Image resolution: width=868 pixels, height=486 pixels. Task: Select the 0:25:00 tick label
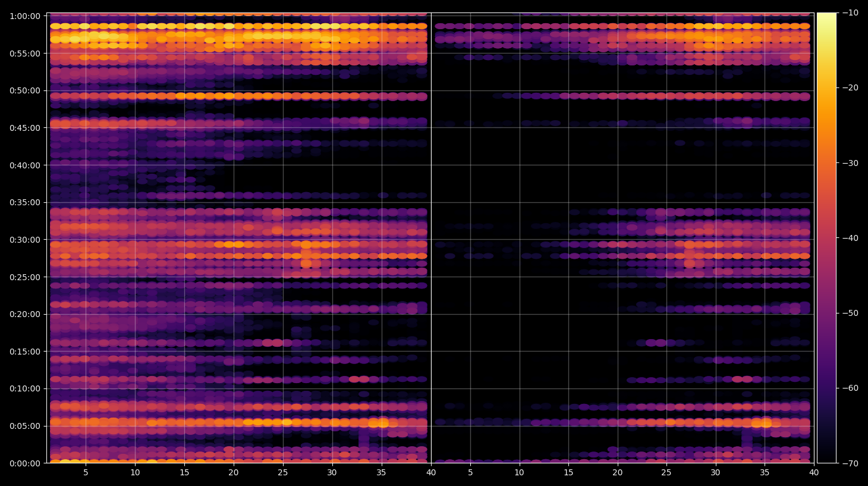pyautogui.click(x=25, y=277)
